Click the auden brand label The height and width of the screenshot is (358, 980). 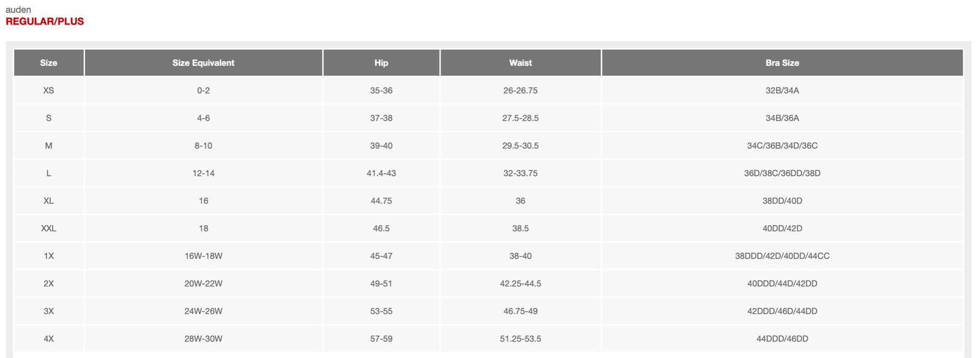[x=18, y=10]
